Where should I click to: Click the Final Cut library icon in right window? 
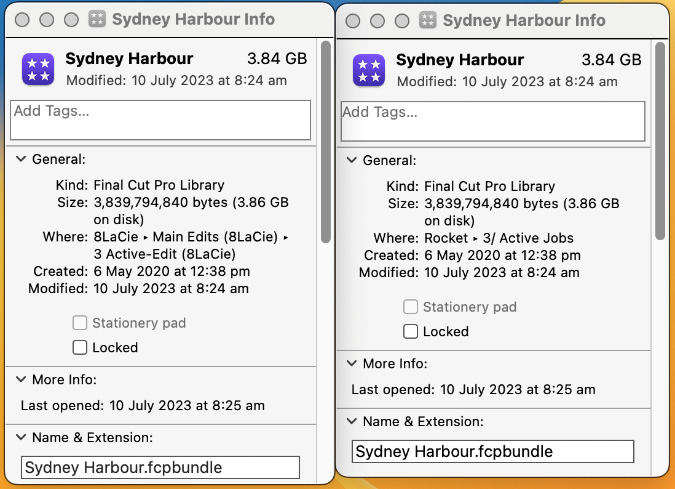[369, 71]
